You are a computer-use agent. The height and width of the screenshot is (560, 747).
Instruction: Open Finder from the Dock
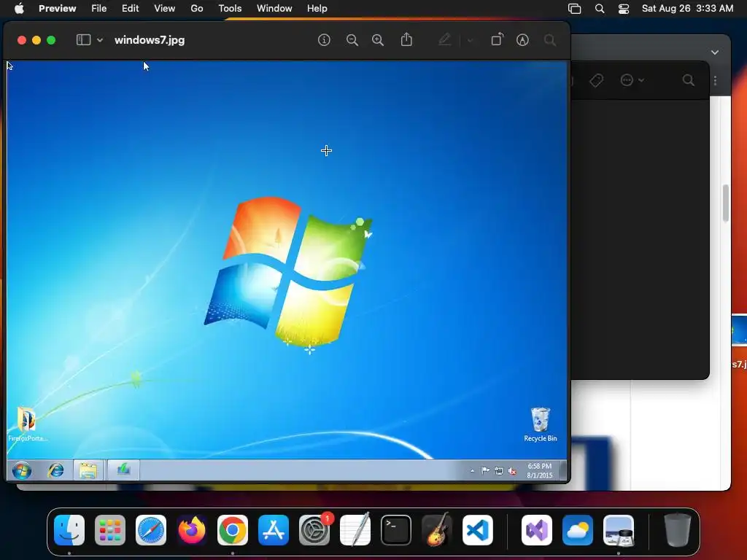[69, 530]
